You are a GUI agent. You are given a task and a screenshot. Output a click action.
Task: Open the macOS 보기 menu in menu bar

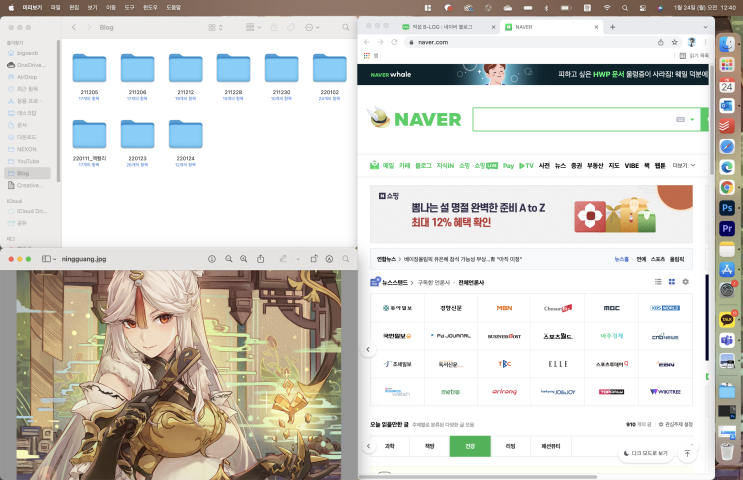coord(92,8)
